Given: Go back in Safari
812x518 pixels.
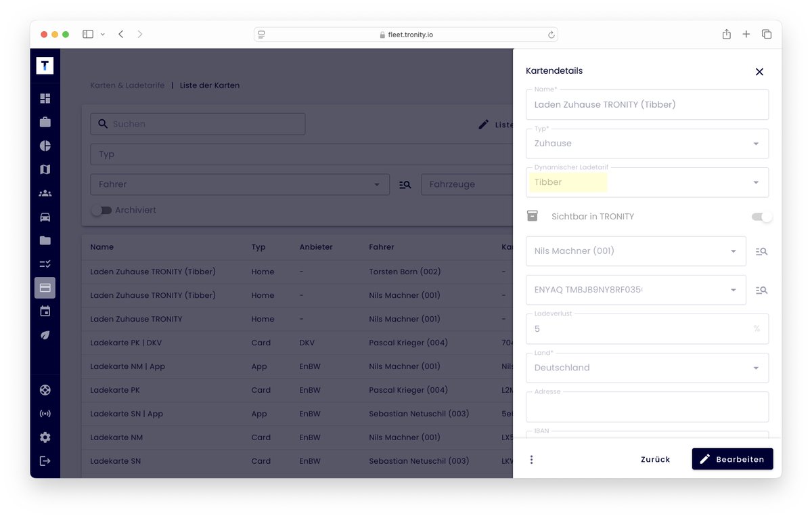Looking at the screenshot, I should [x=120, y=34].
